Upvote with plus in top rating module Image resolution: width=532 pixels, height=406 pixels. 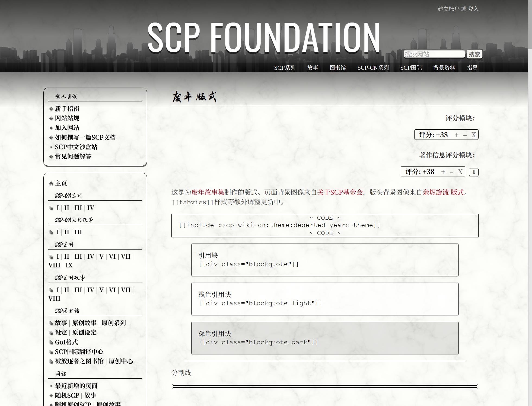tap(457, 135)
